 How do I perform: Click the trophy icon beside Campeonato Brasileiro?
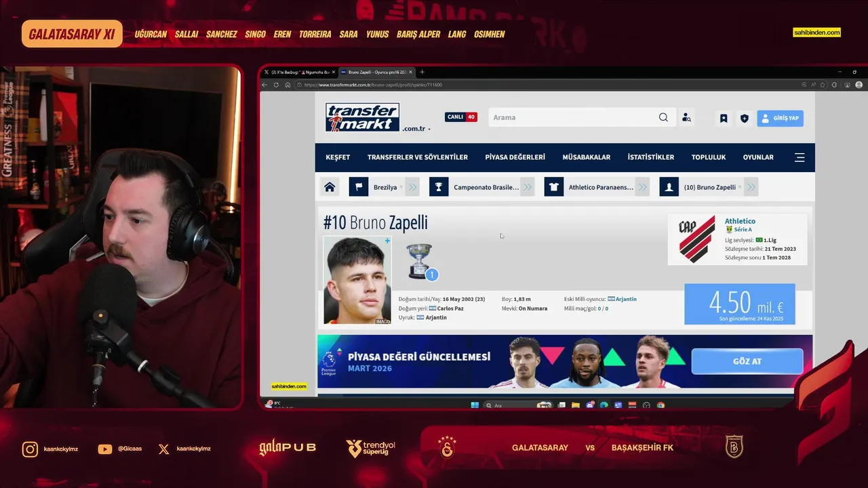tap(439, 187)
